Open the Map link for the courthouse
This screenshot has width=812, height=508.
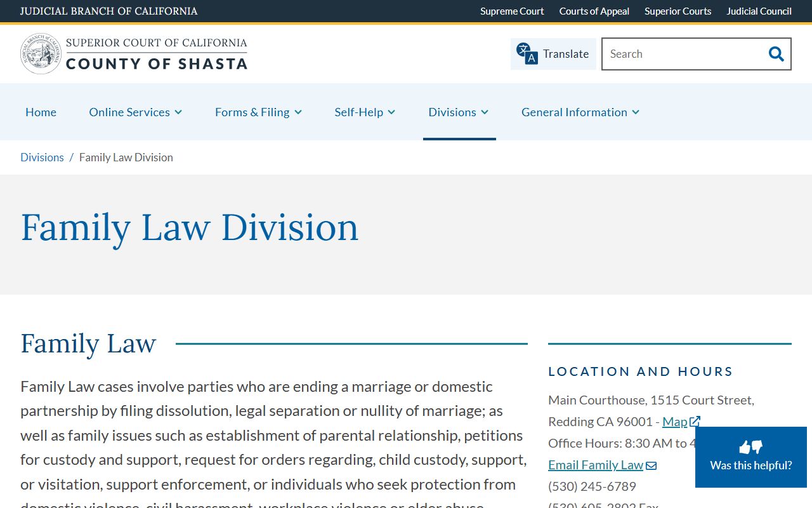click(x=675, y=422)
